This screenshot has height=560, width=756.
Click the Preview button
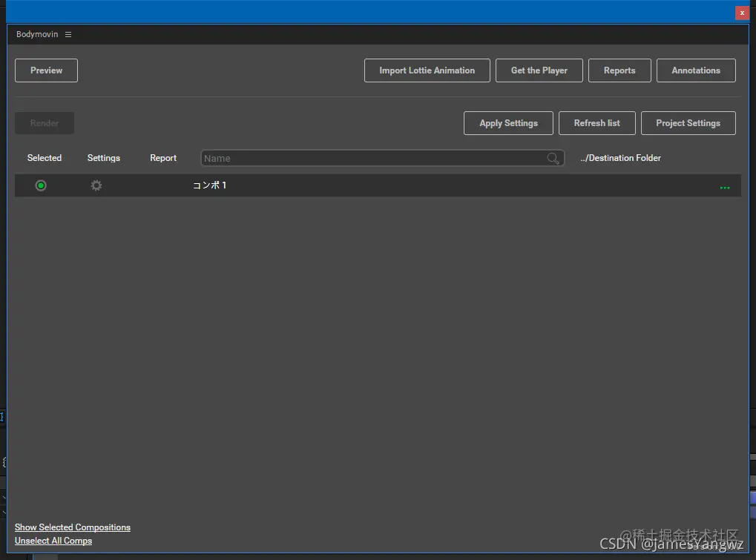click(46, 70)
